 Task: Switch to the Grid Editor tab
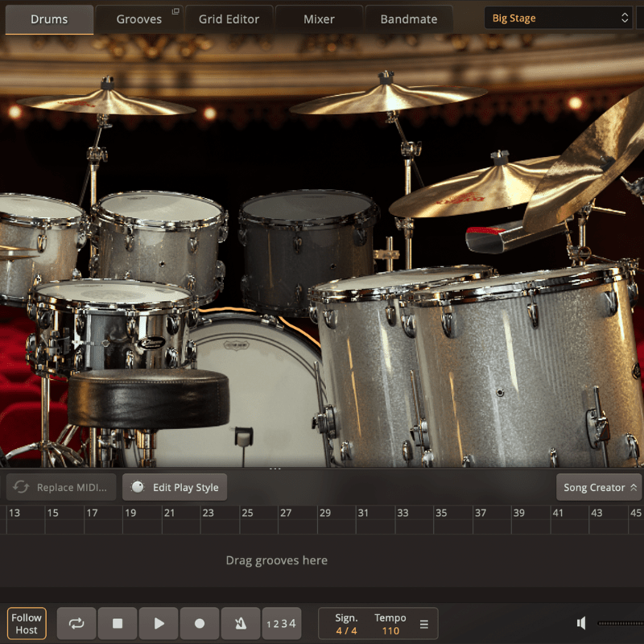pos(229,19)
